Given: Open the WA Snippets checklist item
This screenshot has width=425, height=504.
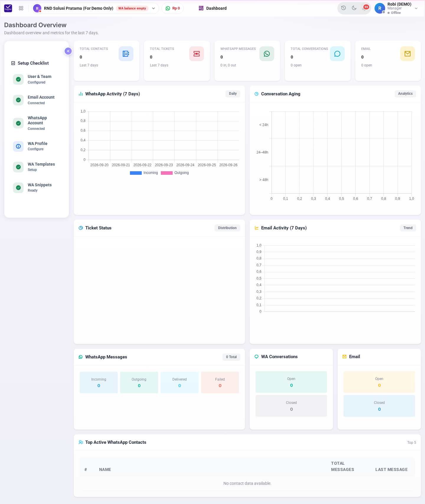Looking at the screenshot, I should pyautogui.click(x=37, y=187).
